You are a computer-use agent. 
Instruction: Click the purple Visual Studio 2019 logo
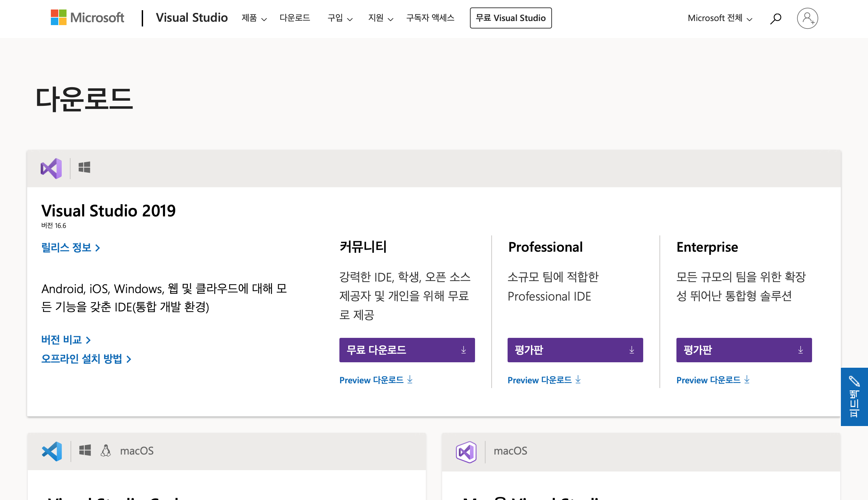pyautogui.click(x=51, y=168)
